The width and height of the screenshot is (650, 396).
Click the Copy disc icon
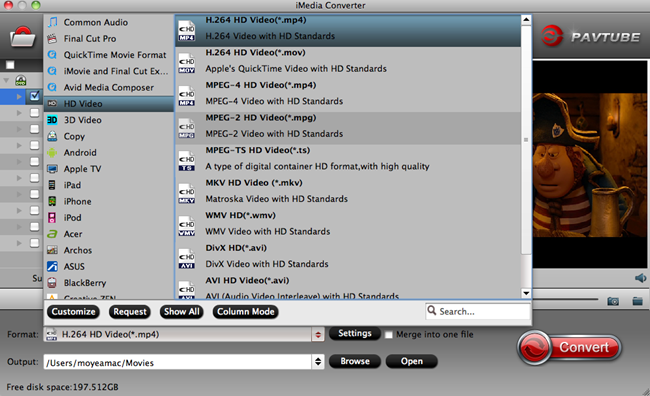[x=52, y=136]
